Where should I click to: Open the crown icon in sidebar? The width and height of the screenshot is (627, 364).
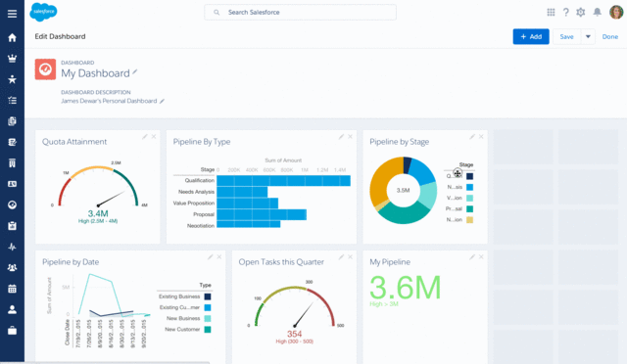(x=12, y=59)
